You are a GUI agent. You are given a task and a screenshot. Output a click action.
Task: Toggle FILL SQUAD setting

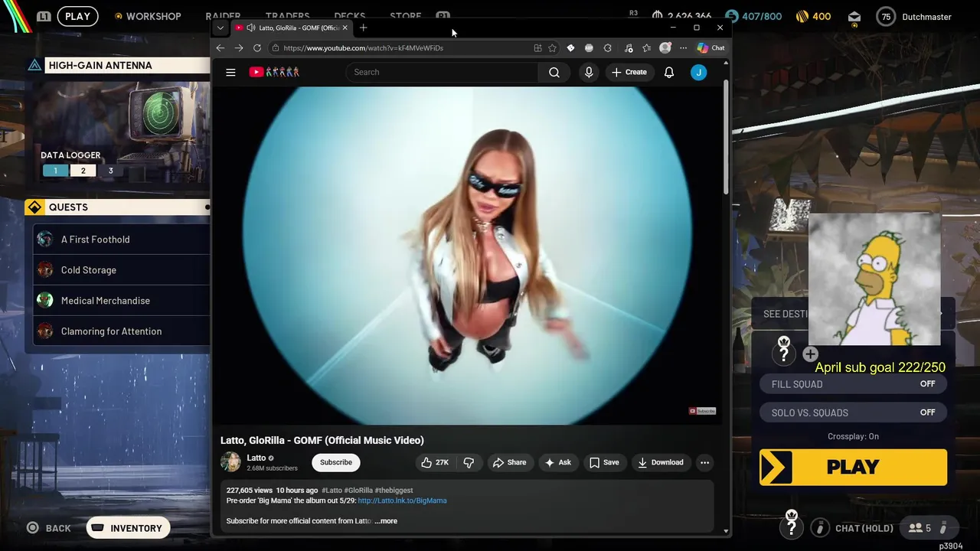[x=853, y=384]
